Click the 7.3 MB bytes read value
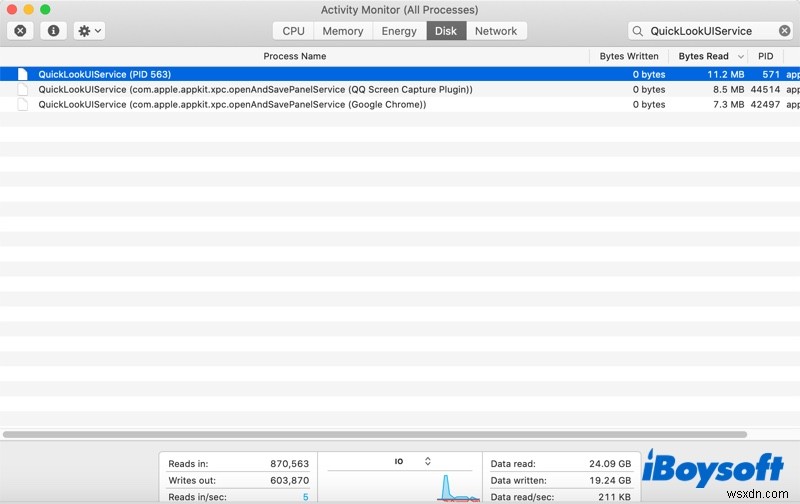800x504 pixels. (x=729, y=104)
